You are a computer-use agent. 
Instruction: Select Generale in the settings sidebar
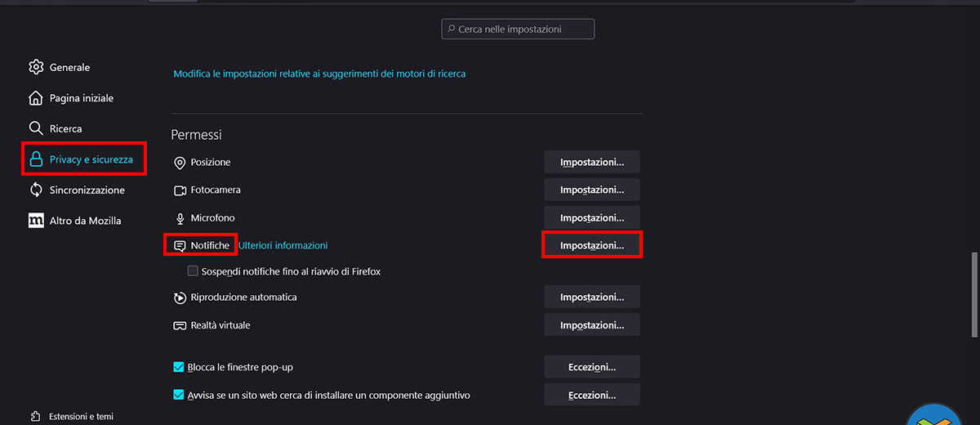(69, 67)
